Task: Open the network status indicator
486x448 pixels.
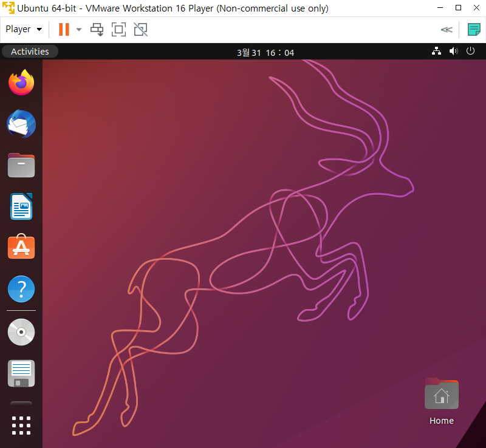Action: coord(436,51)
